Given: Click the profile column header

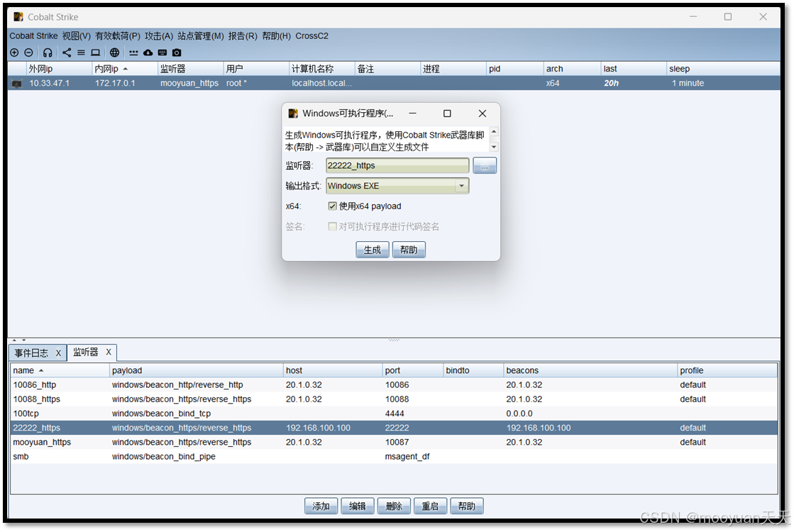Looking at the screenshot, I should pos(727,370).
